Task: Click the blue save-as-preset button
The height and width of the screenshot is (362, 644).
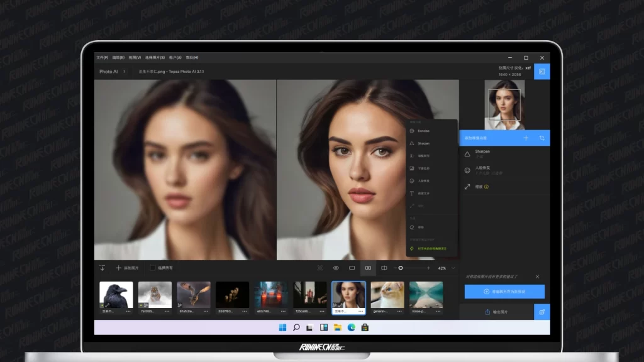Action: pyautogui.click(x=504, y=292)
